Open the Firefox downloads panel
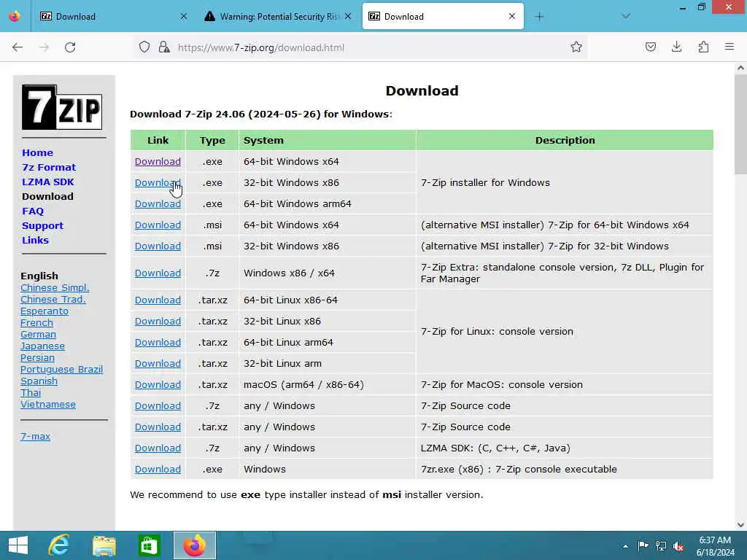The width and height of the screenshot is (747, 560). point(676,47)
